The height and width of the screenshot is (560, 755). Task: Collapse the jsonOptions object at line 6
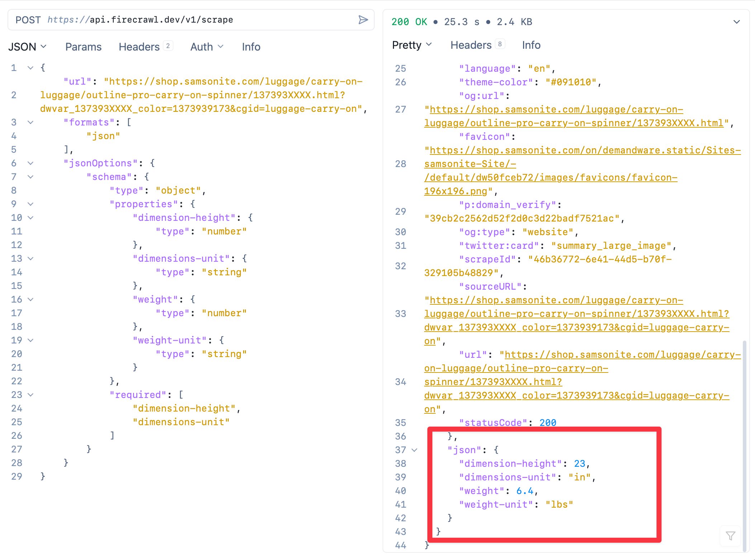click(30, 163)
